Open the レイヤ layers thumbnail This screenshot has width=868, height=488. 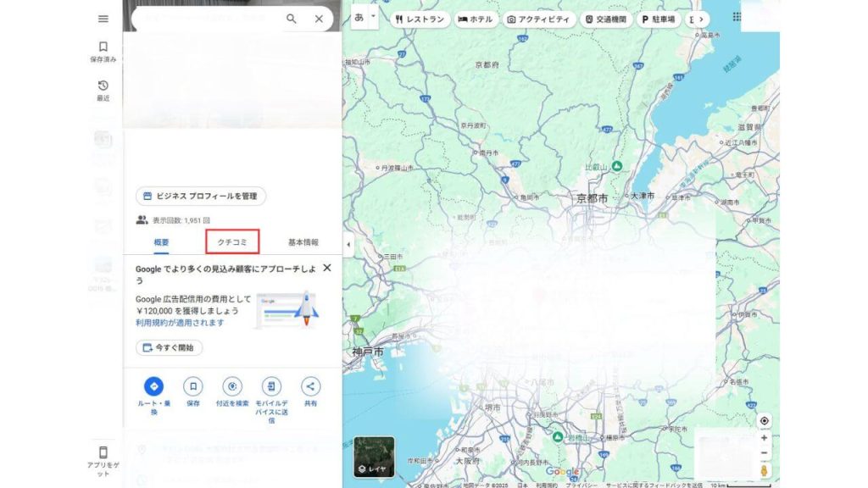pos(374,457)
